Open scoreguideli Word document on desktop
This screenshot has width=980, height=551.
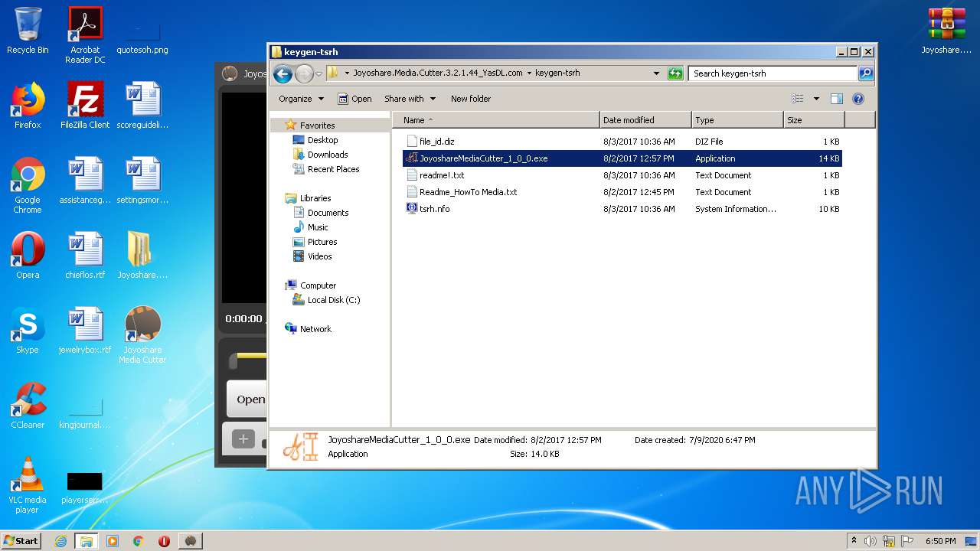[142, 105]
